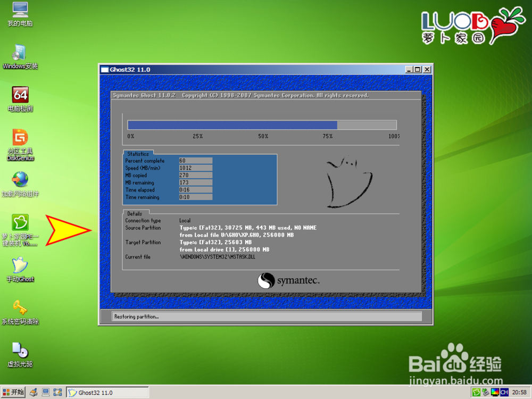Click the 开始 Start button

point(13,393)
